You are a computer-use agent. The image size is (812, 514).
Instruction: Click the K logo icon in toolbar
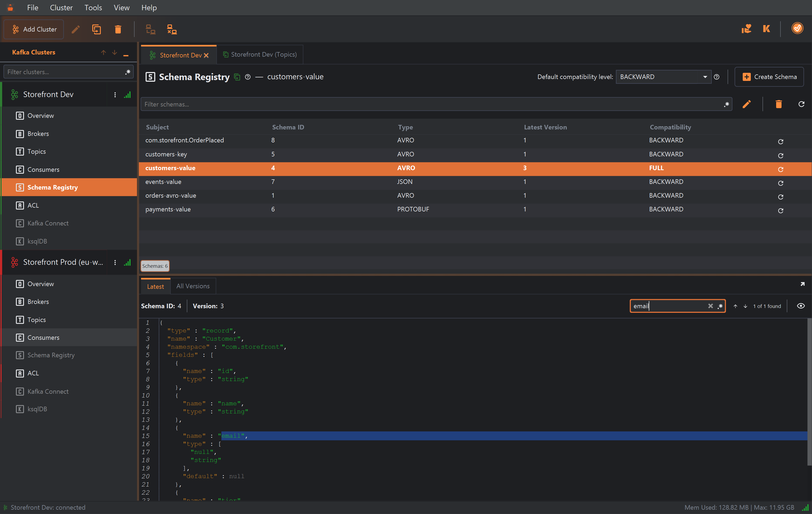click(x=766, y=29)
